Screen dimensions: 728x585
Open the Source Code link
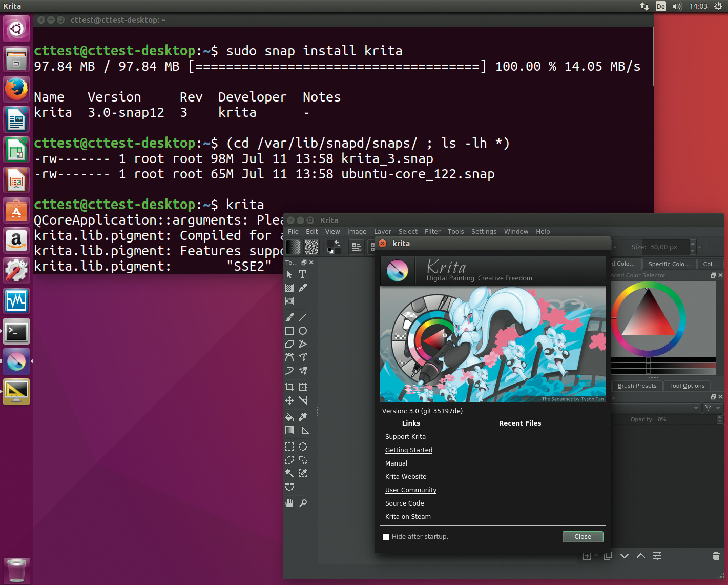[x=404, y=503]
